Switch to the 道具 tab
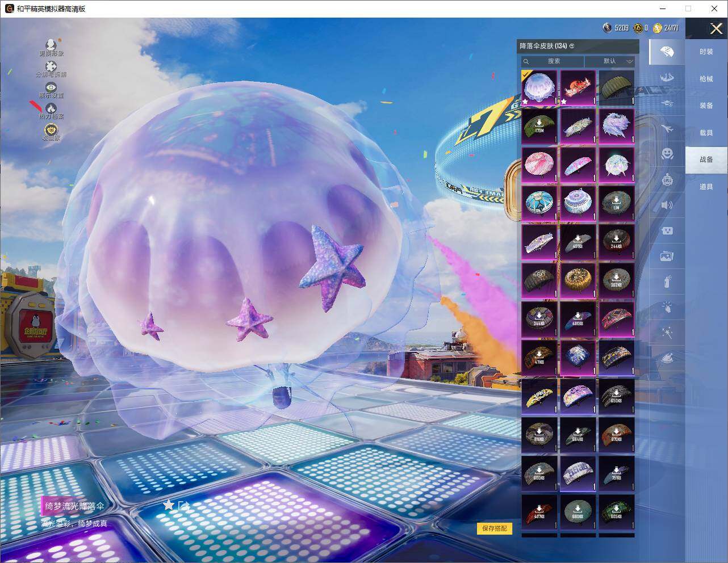 706,187
